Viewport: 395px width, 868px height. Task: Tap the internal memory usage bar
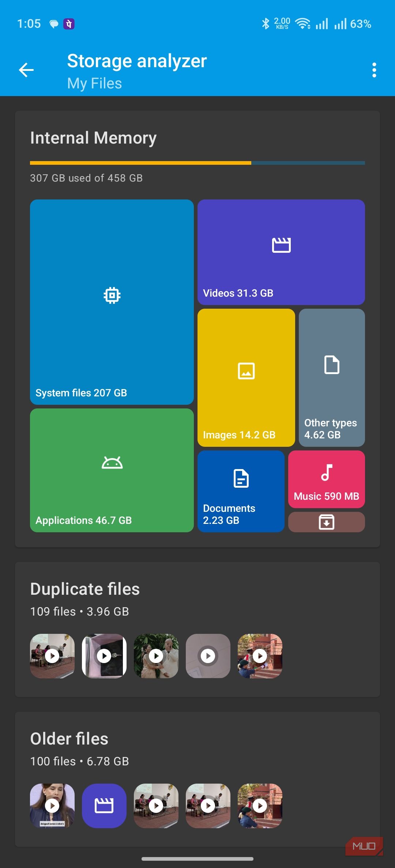(197, 163)
